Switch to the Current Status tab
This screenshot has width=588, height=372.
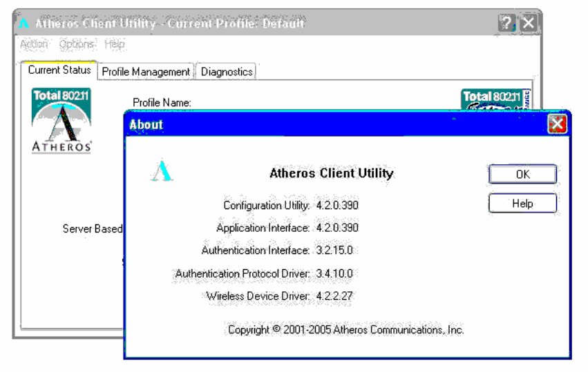point(59,70)
